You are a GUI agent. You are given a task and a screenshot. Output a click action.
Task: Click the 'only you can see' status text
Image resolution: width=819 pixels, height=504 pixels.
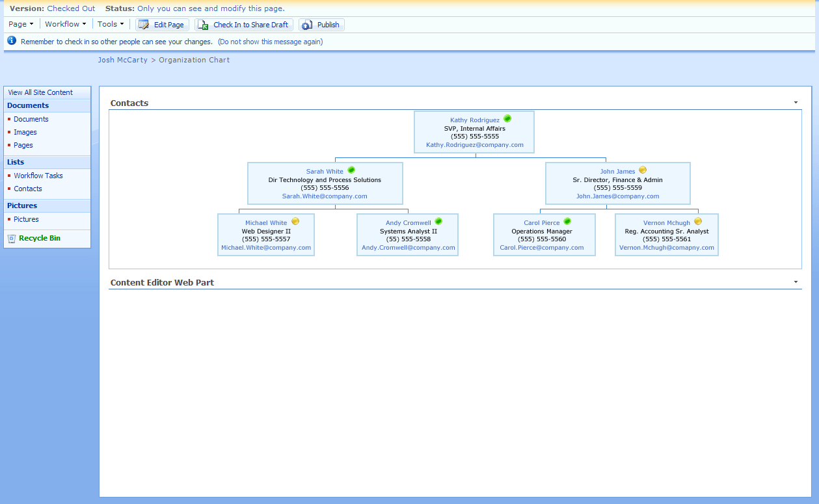tap(211, 8)
